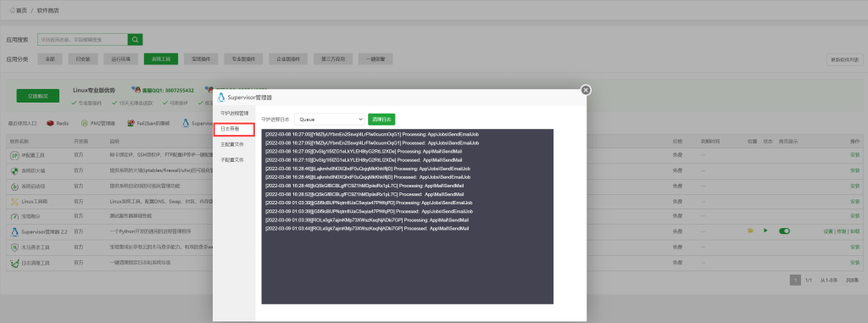Select the 系统工具 category filter
Image resolution: width=868 pixels, height=323 pixels.
[x=161, y=58]
